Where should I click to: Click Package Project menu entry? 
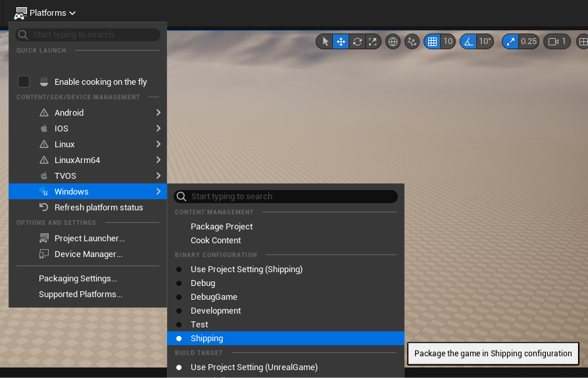(222, 226)
